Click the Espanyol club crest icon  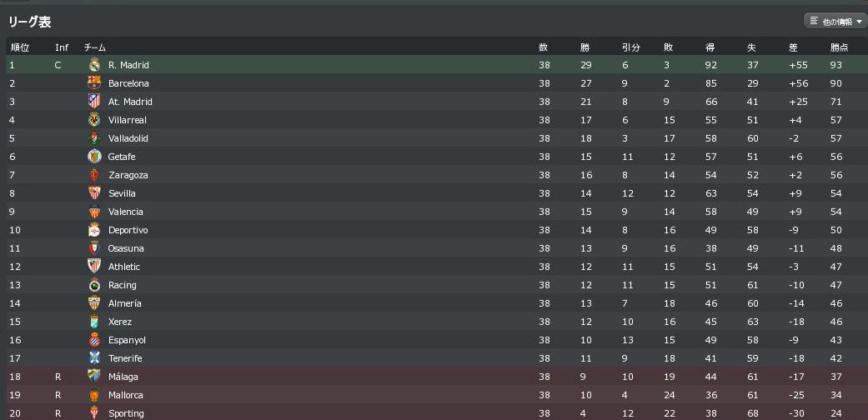94,340
